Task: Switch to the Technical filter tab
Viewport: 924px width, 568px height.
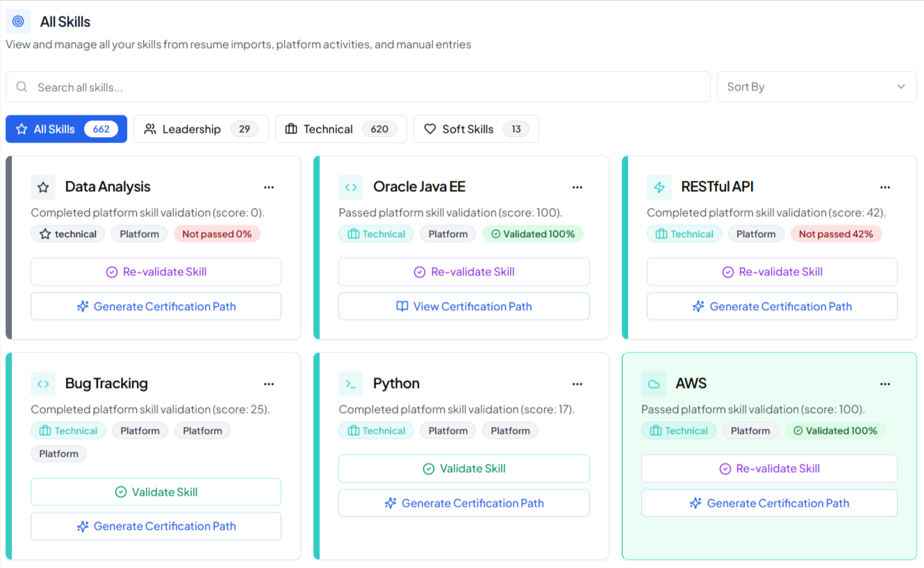Action: tap(341, 129)
